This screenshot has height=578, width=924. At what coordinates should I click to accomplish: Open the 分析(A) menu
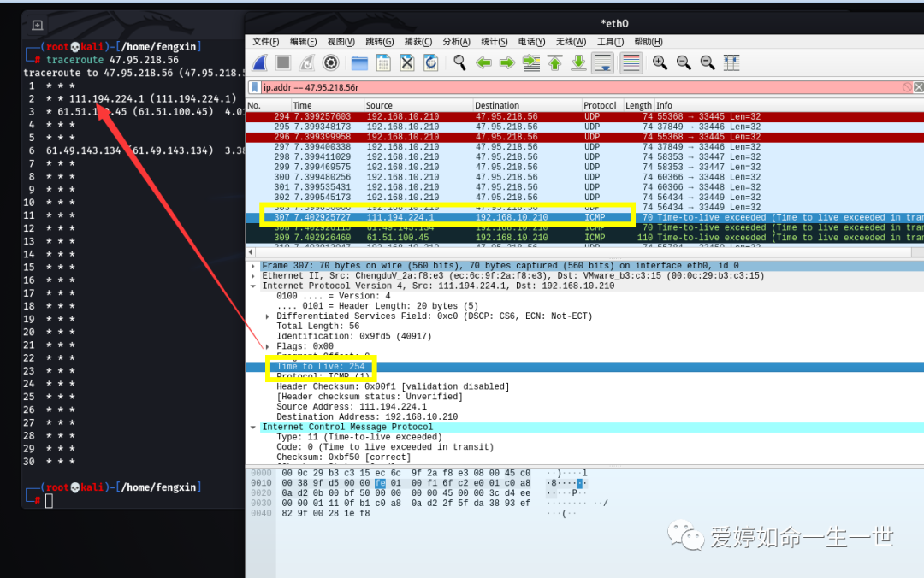pos(456,42)
